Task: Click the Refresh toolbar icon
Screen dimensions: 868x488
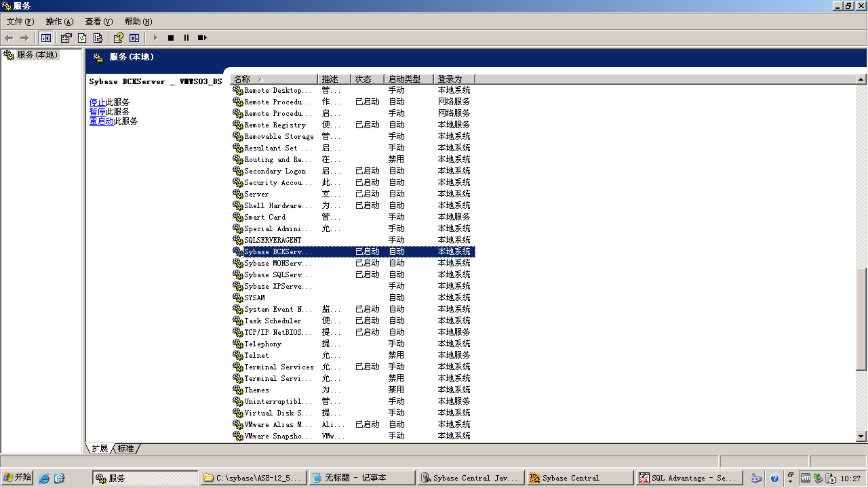Action: 82,38
